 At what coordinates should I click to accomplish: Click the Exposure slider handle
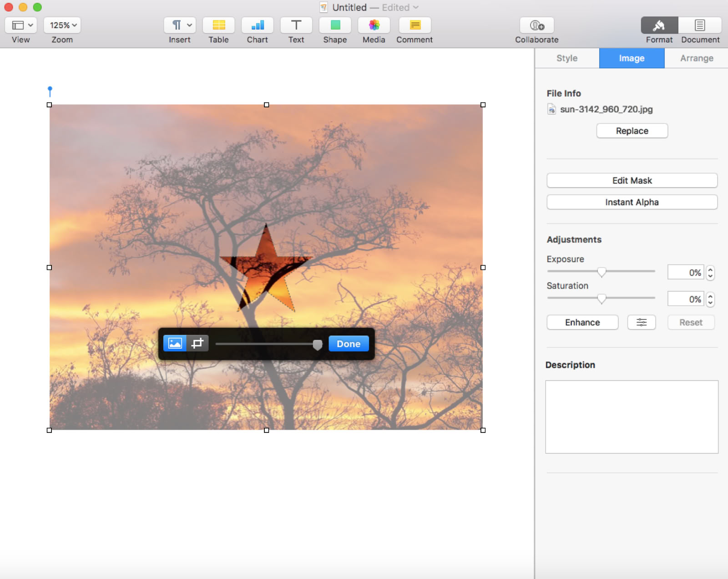tap(602, 272)
